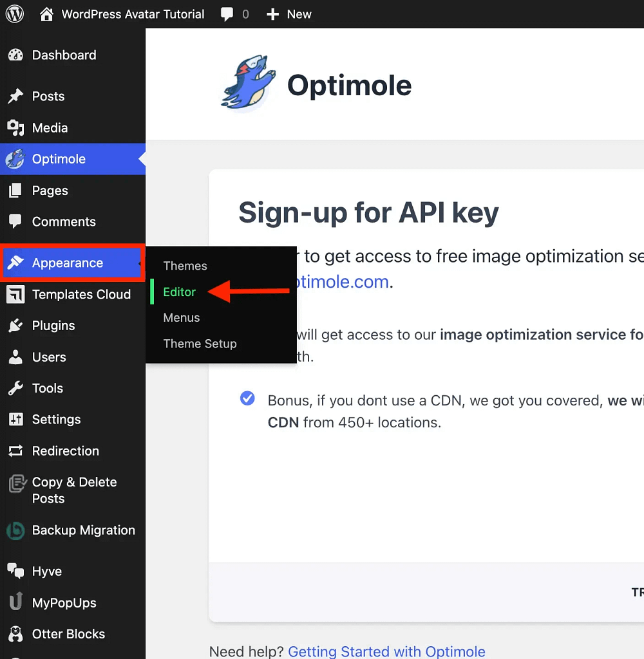Click the Posts pushpin icon
The height and width of the screenshot is (659, 644).
(15, 97)
